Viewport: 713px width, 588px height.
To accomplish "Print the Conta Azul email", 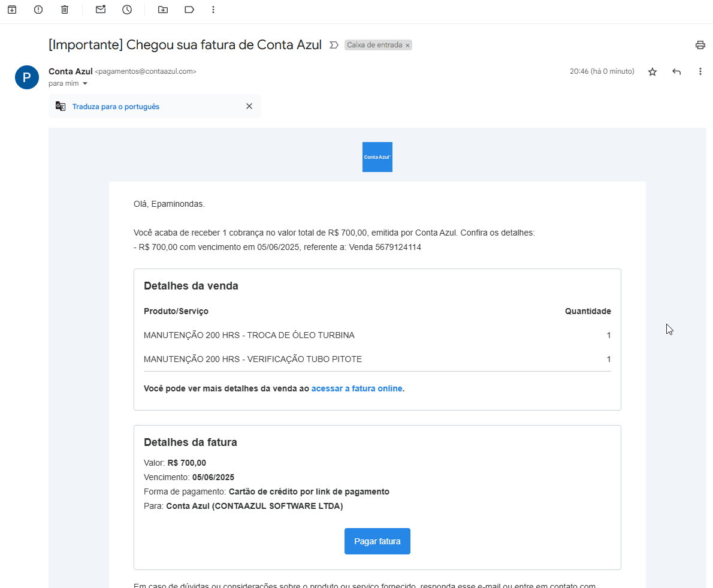I will [700, 44].
